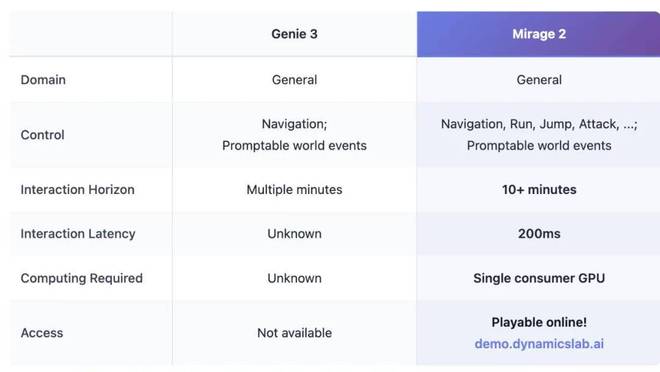660x372 pixels.
Task: Select the Multiple minutes cell
Action: [294, 189]
